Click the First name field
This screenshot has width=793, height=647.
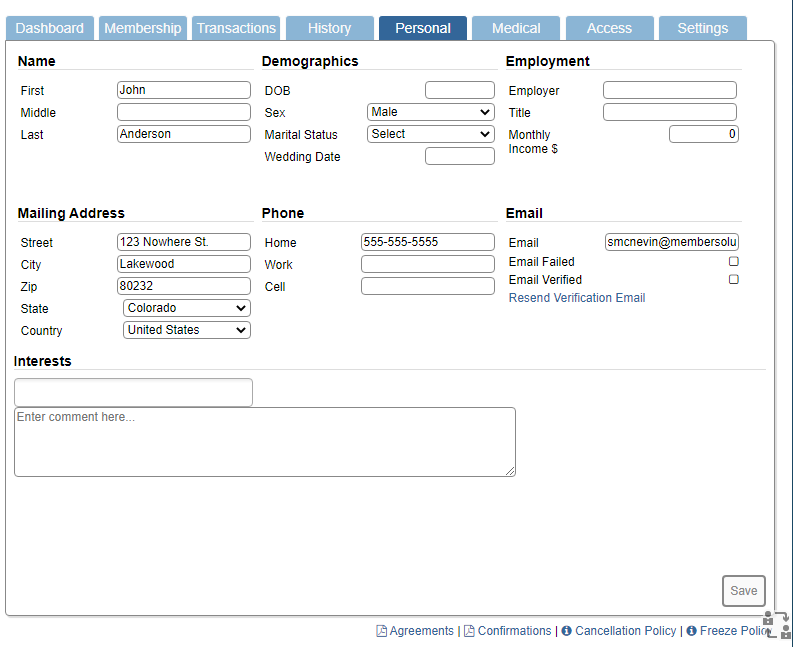184,90
